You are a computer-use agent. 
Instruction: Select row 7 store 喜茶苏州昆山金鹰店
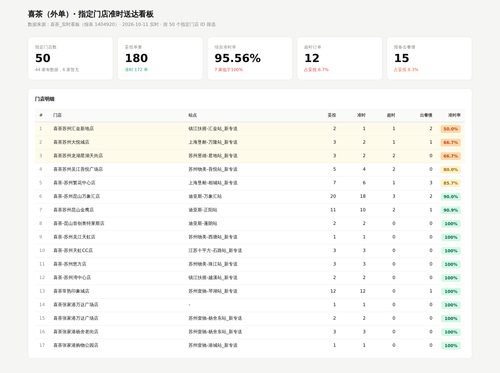[x=74, y=210]
